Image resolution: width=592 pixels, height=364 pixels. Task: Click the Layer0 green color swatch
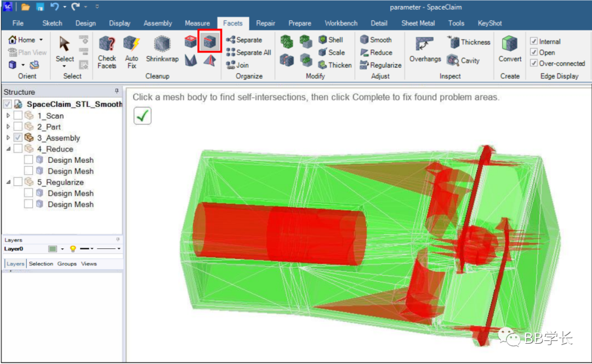click(x=53, y=248)
